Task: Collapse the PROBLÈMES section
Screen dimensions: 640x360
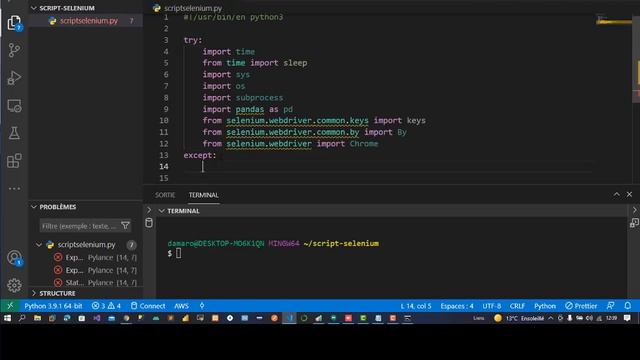Action: pos(34,207)
